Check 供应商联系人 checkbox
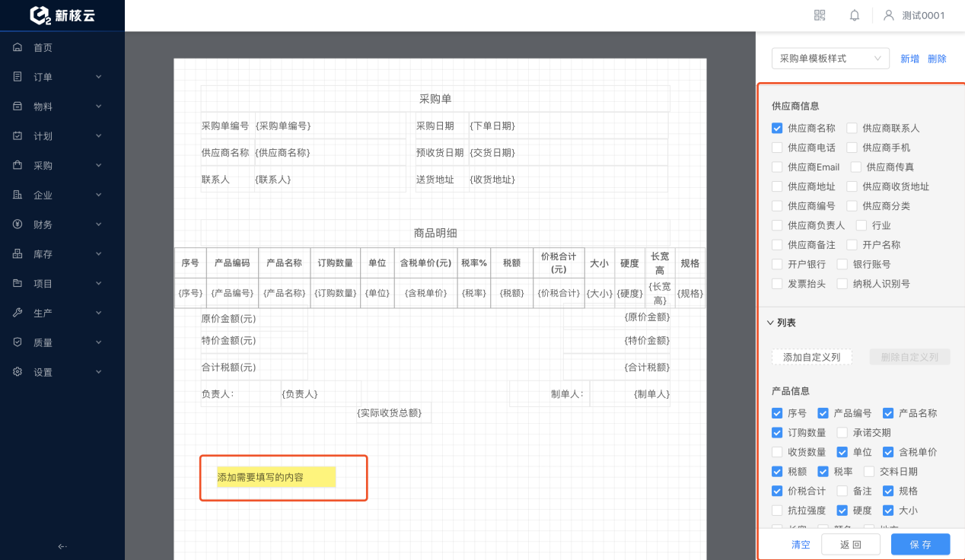This screenshot has height=560, width=965. coord(852,128)
